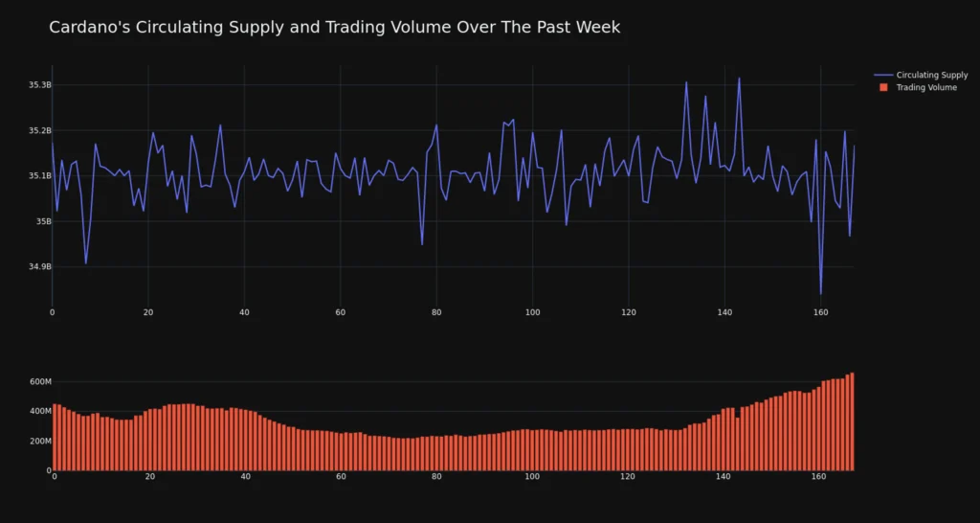The height and width of the screenshot is (523, 980).
Task: Click the 160 tick under the supply chart
Action: pos(820,312)
